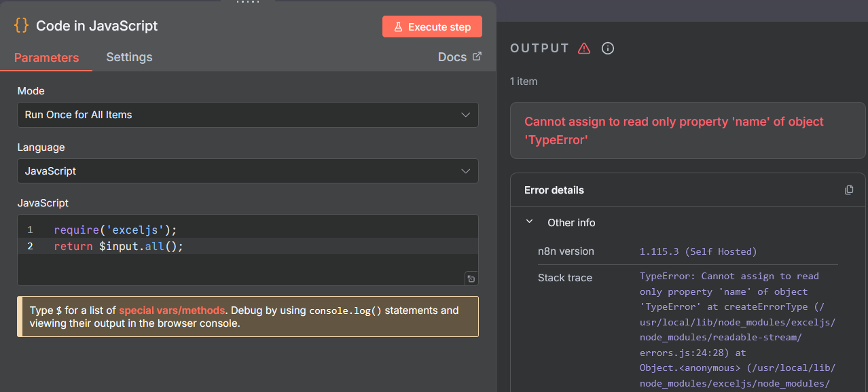
Task: Switch to the Settings tab
Action: coord(129,57)
